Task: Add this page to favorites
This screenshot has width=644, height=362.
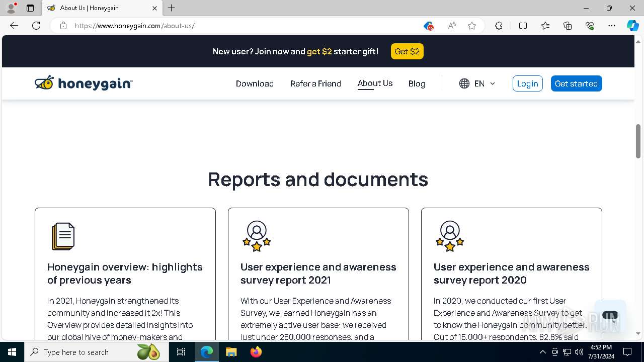Action: pos(472,26)
